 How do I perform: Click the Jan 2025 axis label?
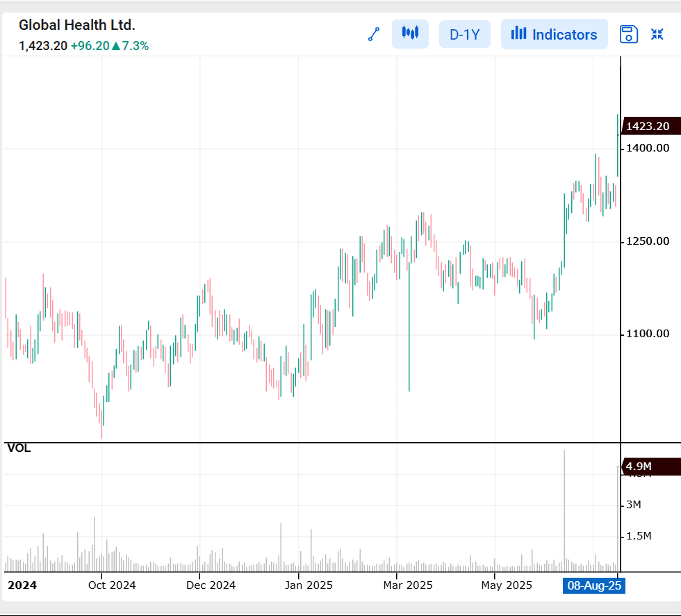(309, 585)
